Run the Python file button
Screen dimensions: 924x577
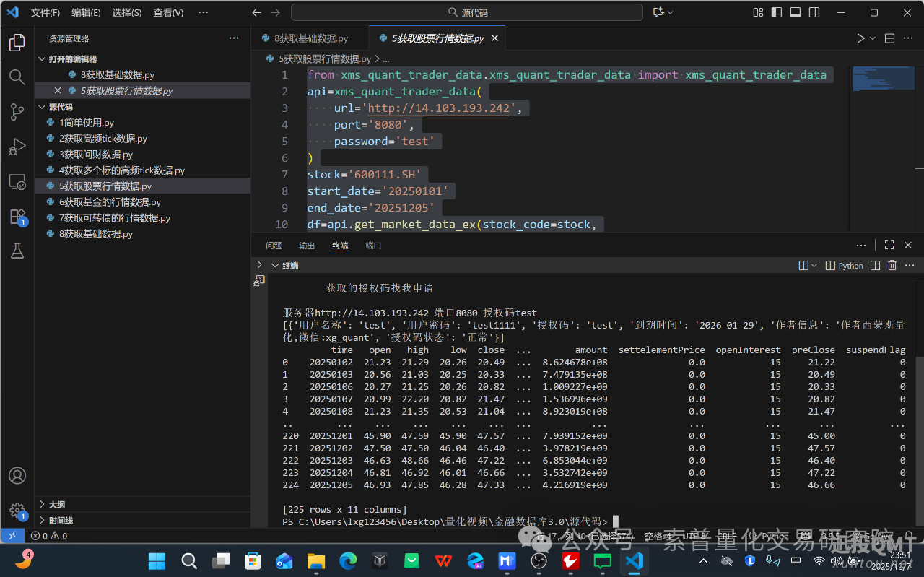[860, 38]
